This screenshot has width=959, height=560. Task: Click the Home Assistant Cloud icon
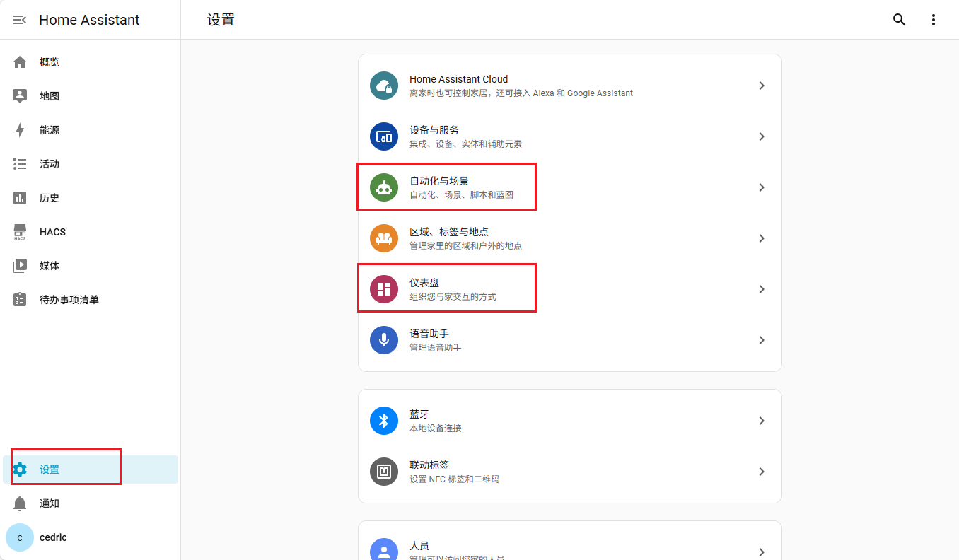point(384,86)
